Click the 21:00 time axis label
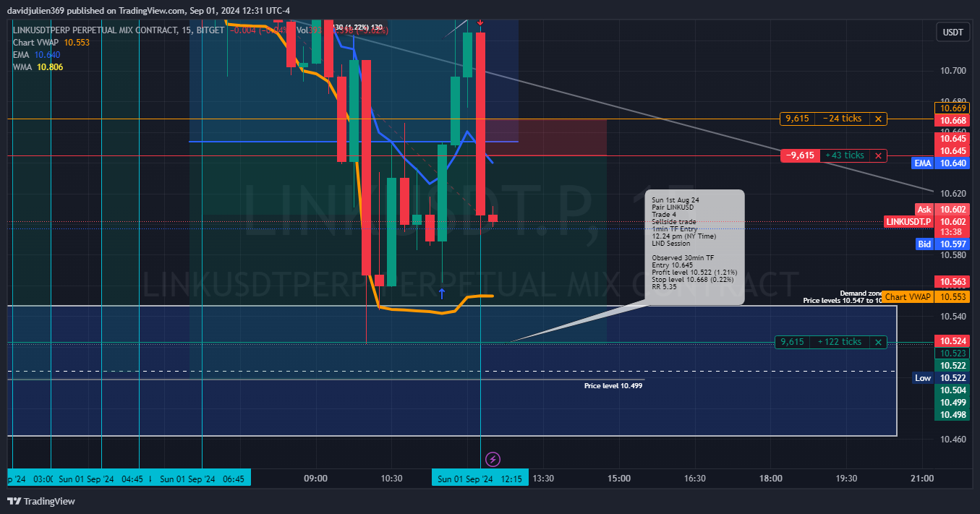 click(922, 479)
